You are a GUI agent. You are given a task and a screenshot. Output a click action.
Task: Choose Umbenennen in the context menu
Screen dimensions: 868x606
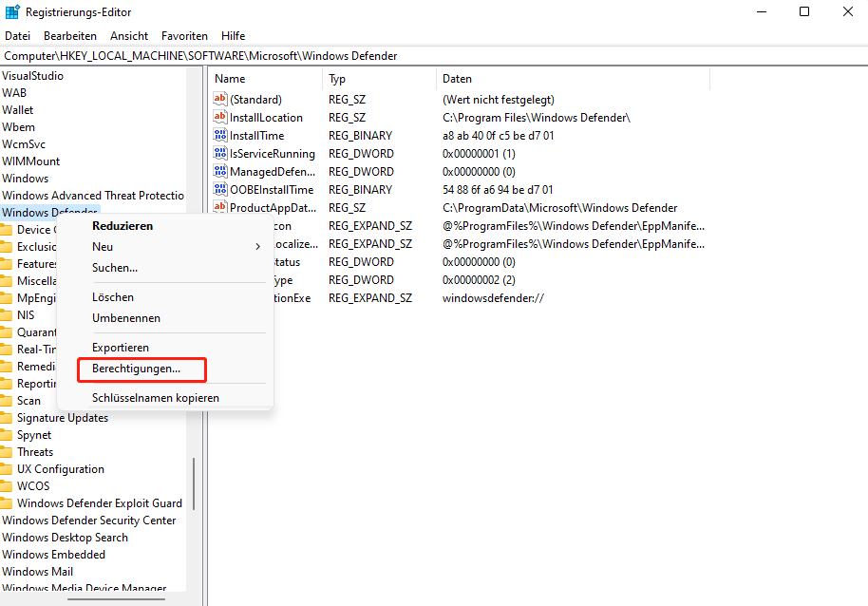(126, 318)
